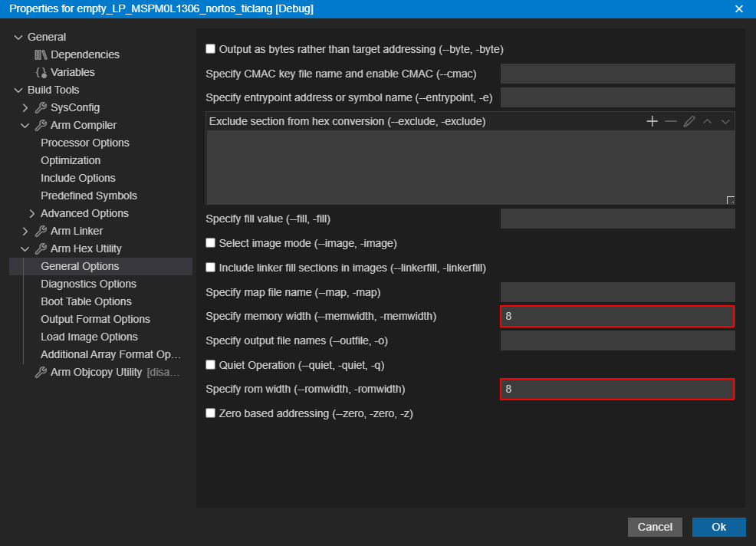Viewport: 756px width, 546px height.
Task: Select the Dependencies item with books icon
Action: click(x=84, y=54)
